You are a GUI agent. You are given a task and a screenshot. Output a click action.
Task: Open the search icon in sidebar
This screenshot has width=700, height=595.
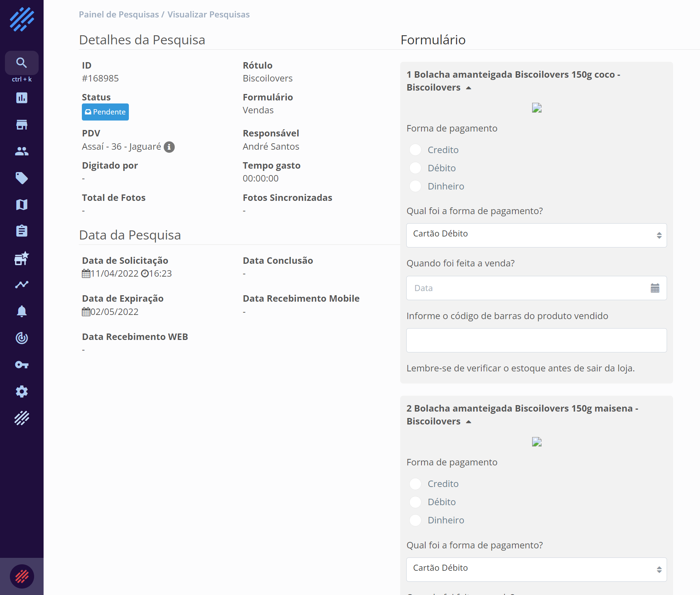pyautogui.click(x=22, y=63)
